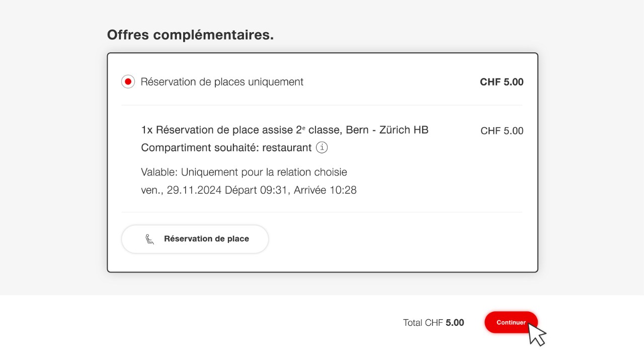Expand the 'Réservation de place' options panel
The width and height of the screenshot is (644, 362).
pos(195,239)
